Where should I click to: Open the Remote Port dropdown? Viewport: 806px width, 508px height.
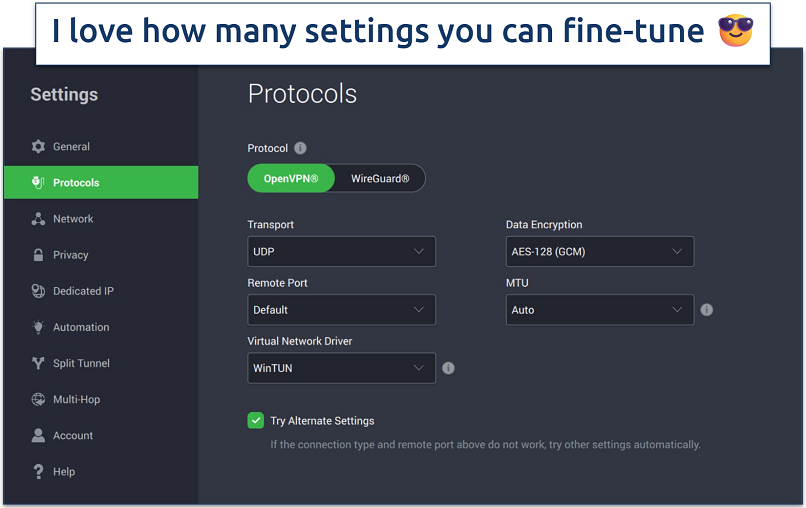pyautogui.click(x=341, y=310)
